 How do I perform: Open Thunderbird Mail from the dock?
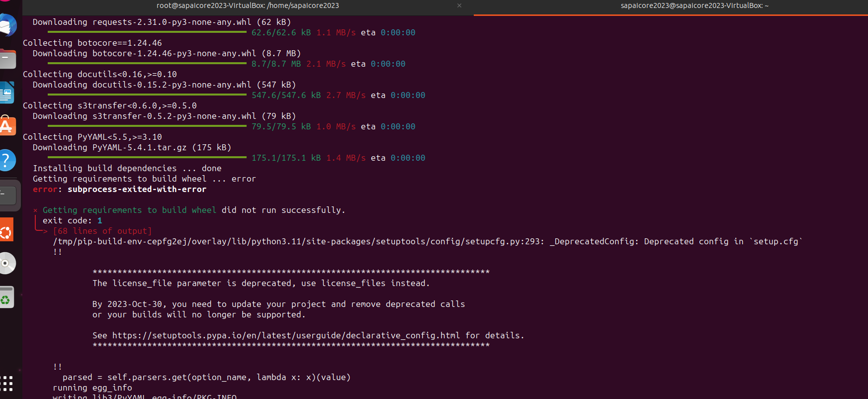7,25
